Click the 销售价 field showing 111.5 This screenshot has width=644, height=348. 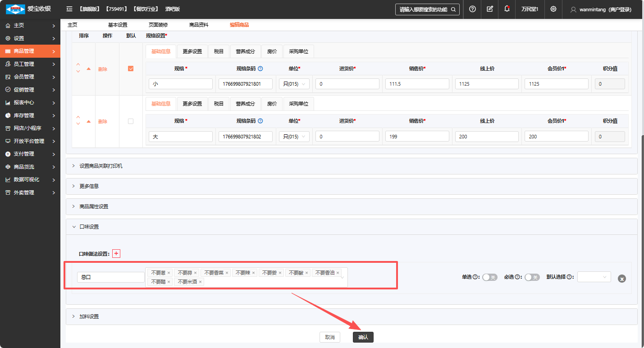tap(417, 84)
